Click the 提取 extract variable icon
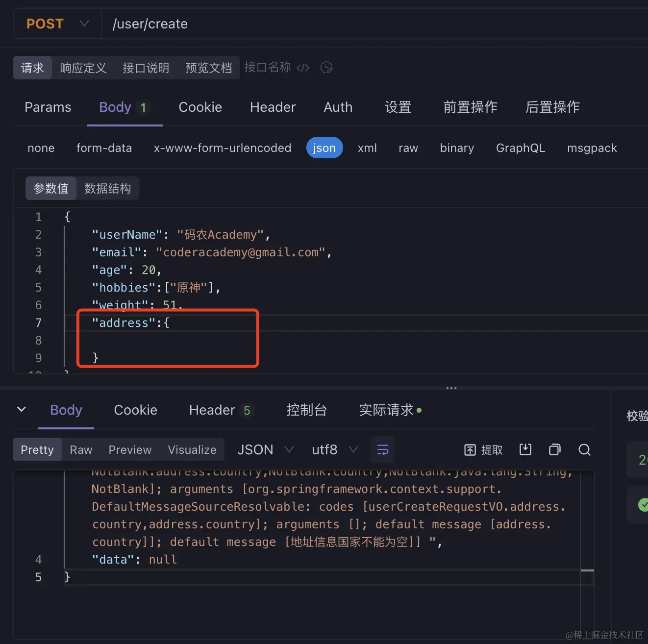 click(x=483, y=449)
